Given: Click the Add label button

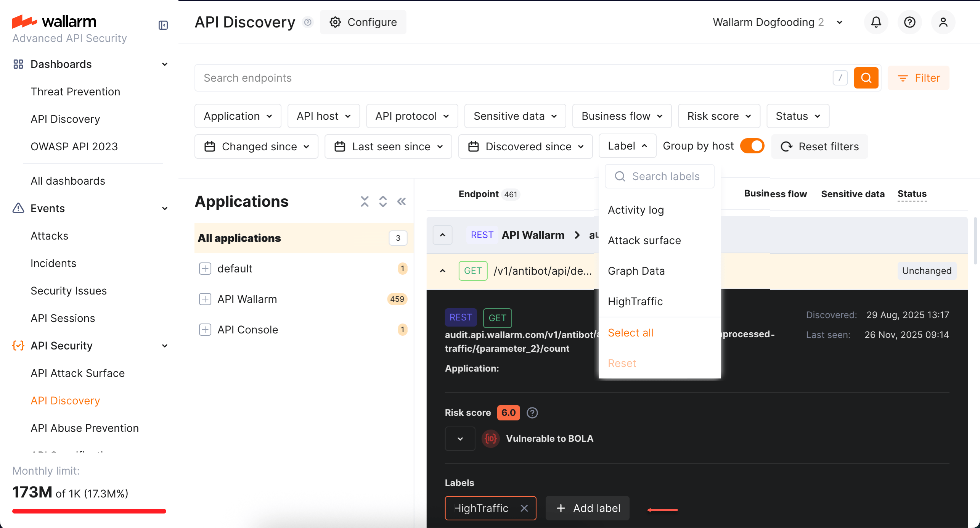Looking at the screenshot, I should 587,508.
